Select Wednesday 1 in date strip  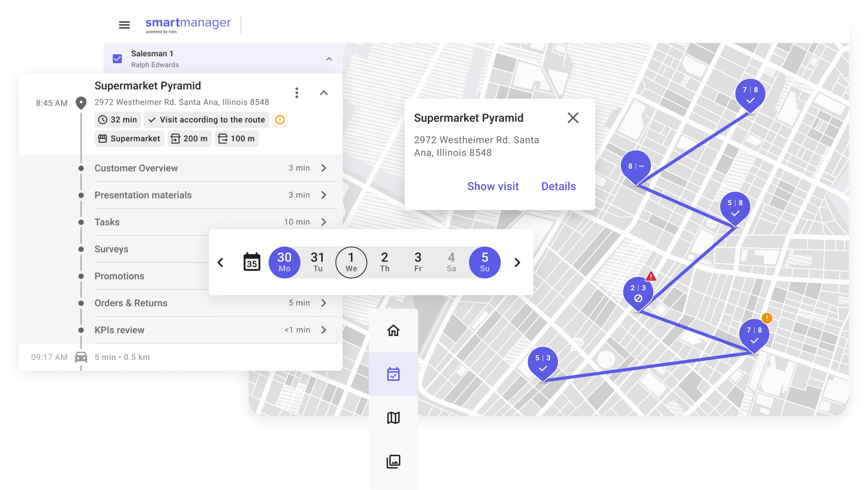[x=351, y=262]
